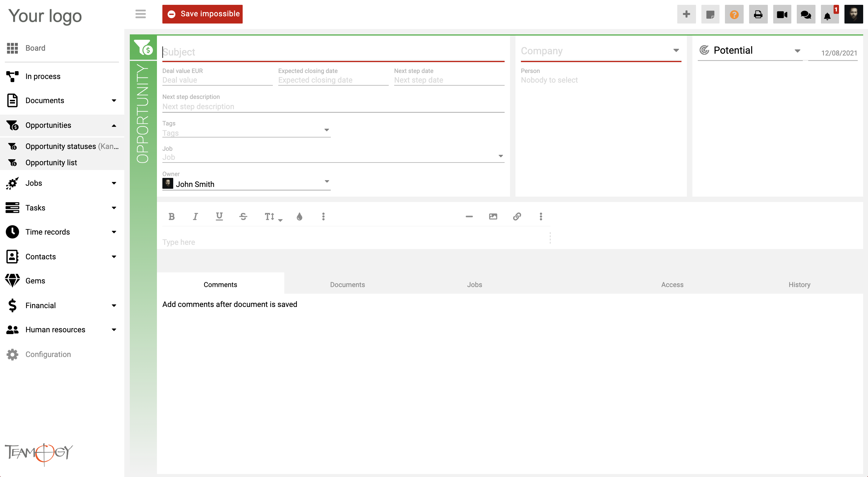This screenshot has height=477, width=868.
Task: Click the plus add-new icon
Action: [x=686, y=14]
